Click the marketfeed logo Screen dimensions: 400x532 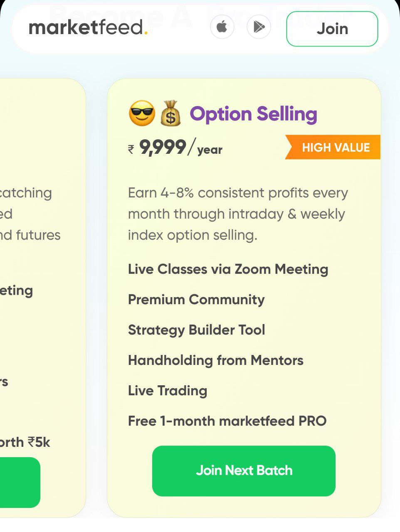pyautogui.click(x=88, y=28)
